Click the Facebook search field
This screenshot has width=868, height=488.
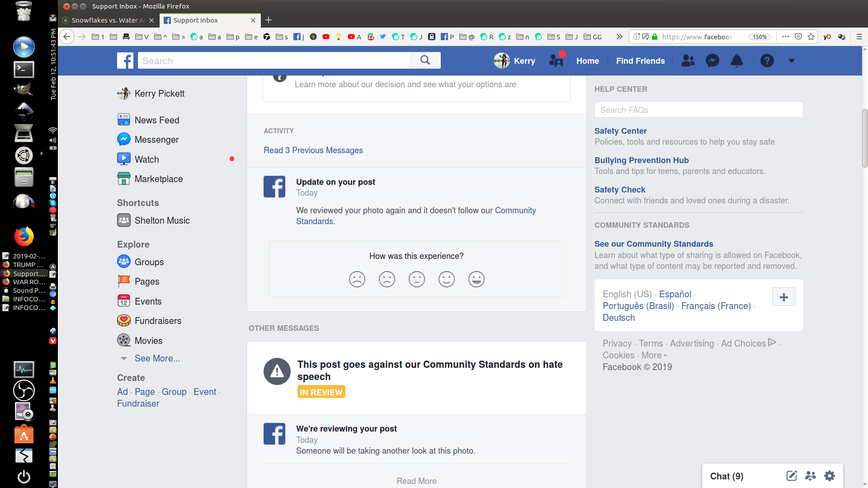pos(274,61)
